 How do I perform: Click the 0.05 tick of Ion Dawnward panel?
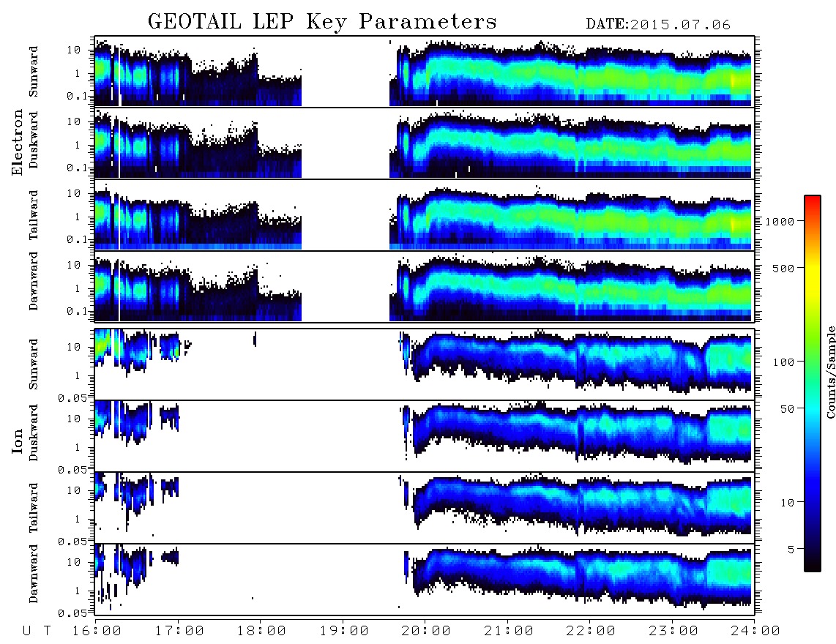tap(72, 613)
